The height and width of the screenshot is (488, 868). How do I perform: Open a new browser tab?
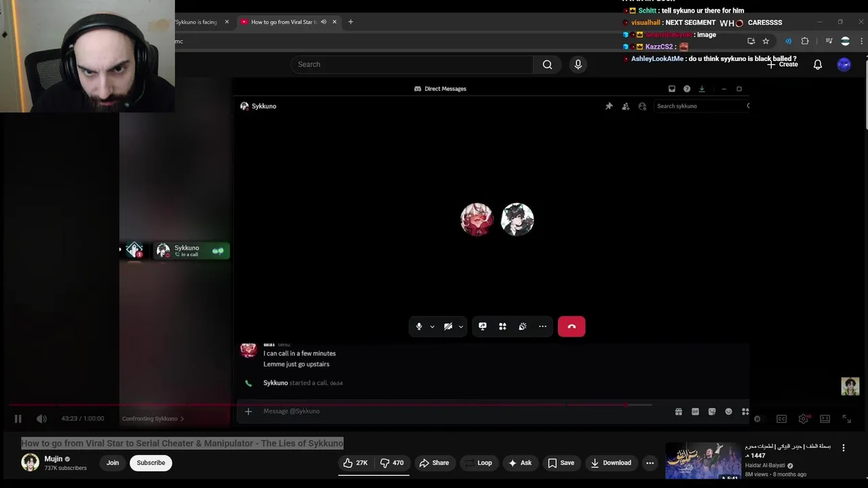351,22
